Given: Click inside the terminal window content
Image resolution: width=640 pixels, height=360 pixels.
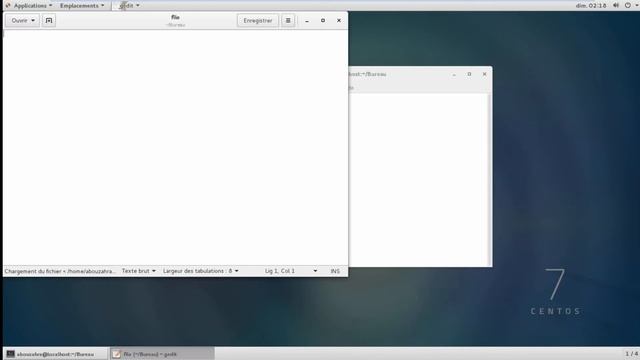Looking at the screenshot, I should (418, 180).
